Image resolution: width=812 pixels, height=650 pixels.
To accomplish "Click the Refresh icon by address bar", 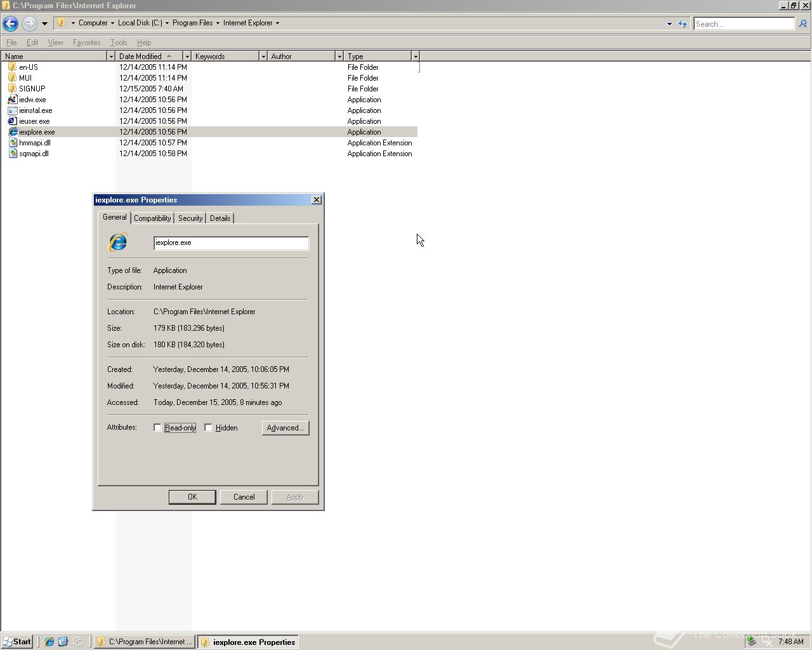I will click(x=683, y=23).
